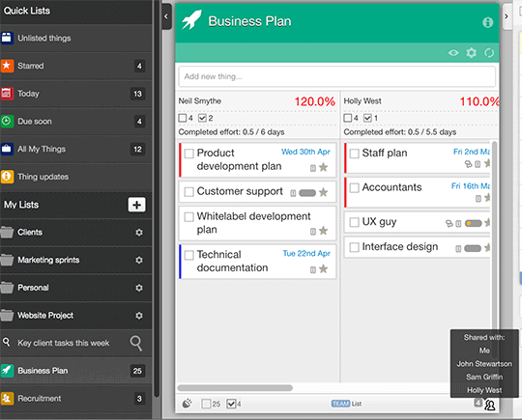Screen dimensions: 522x420
Task: Expand the right panel with the arrow
Action: click(507, 16)
